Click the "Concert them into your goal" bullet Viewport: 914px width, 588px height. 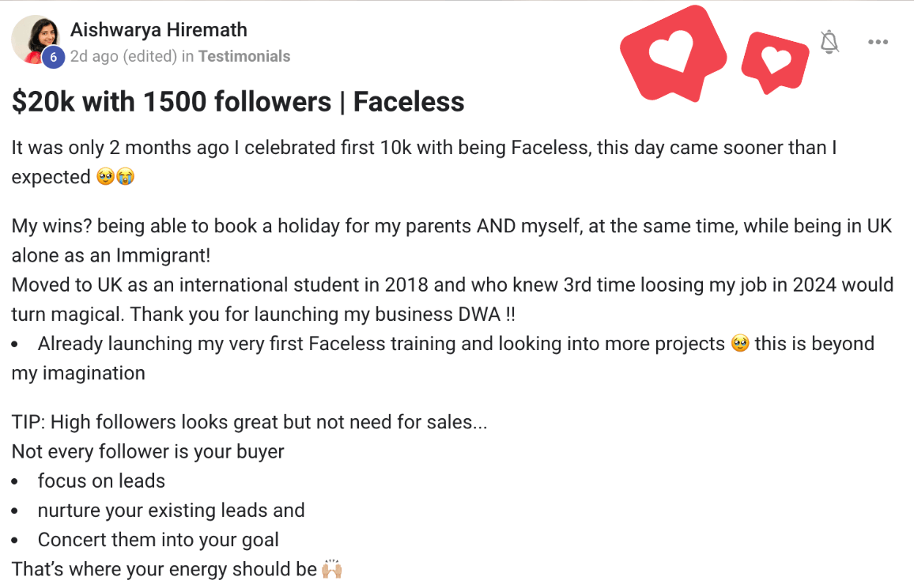pyautogui.click(x=158, y=540)
